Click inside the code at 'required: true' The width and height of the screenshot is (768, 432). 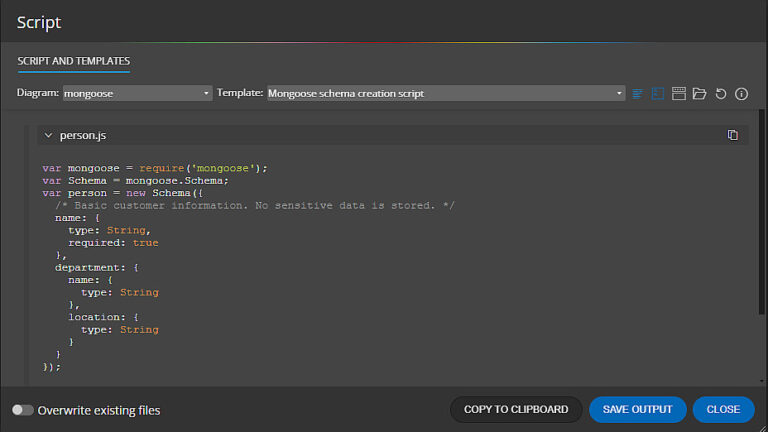113,242
